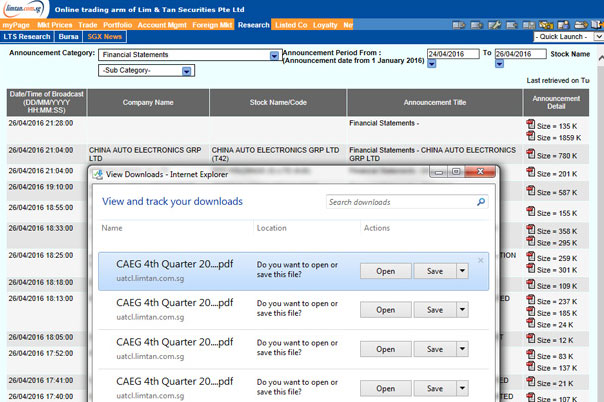Open PDF icon sized 83 K
Screen dimensions: 604x402
click(531, 355)
